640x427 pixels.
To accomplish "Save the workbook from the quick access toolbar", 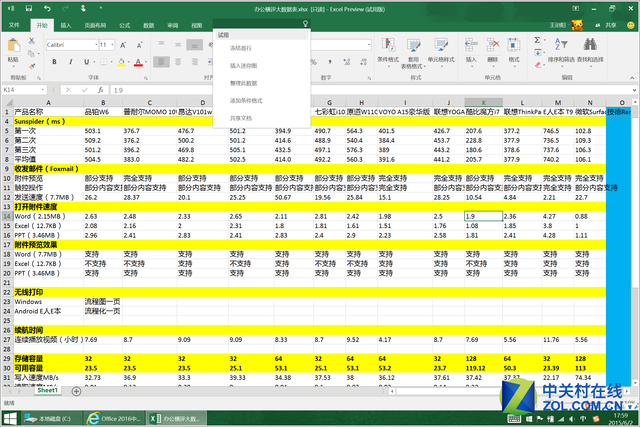I will [29, 8].
